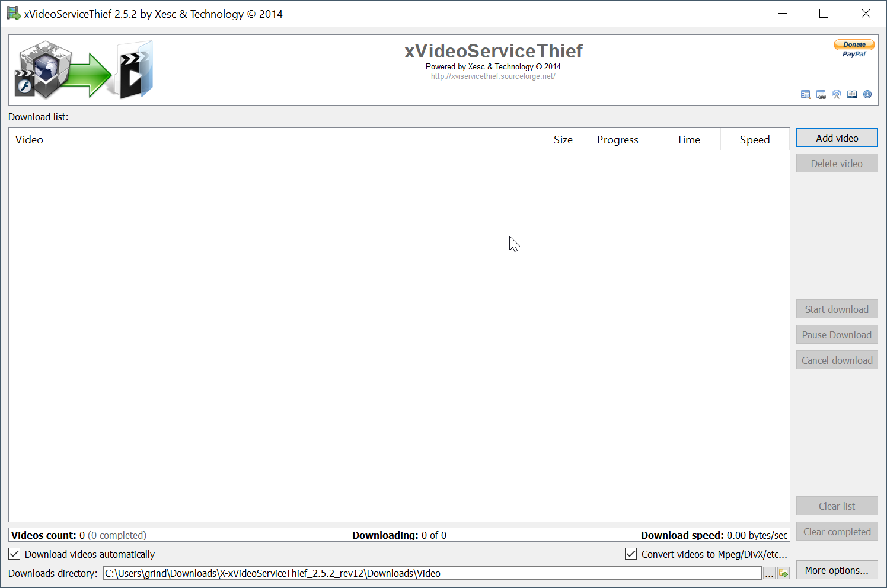The width and height of the screenshot is (887, 588).
Task: Click the Videos count status text
Action: point(79,535)
